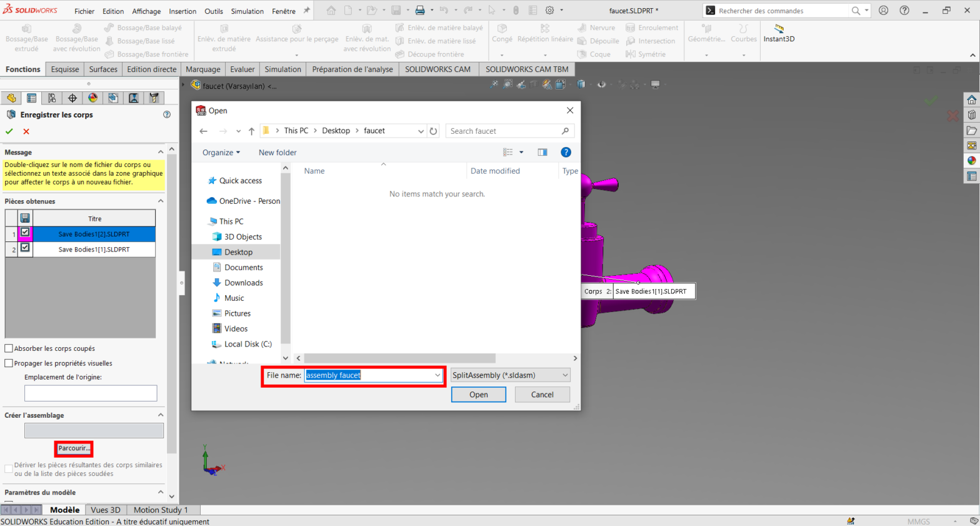Open File Explorer folder icon in task pane
Viewport: 980px width, 526px height.
click(x=972, y=131)
